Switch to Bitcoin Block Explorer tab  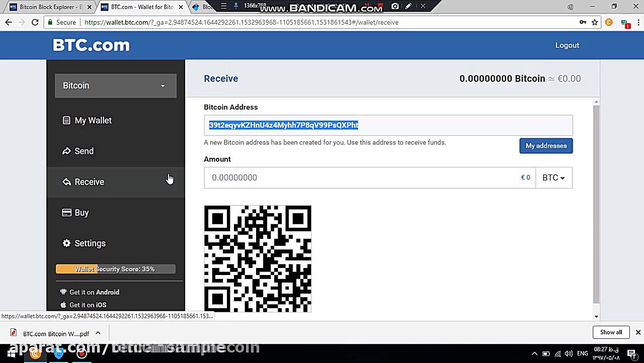click(x=50, y=7)
